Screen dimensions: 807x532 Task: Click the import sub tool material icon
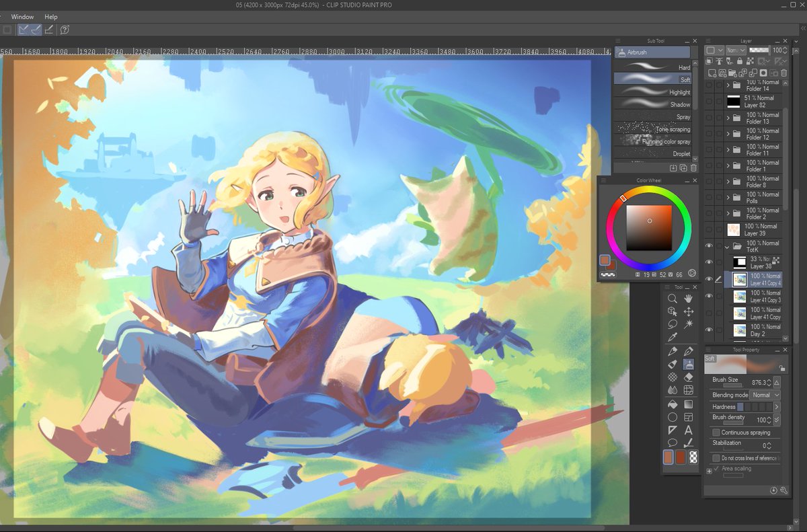(x=673, y=167)
